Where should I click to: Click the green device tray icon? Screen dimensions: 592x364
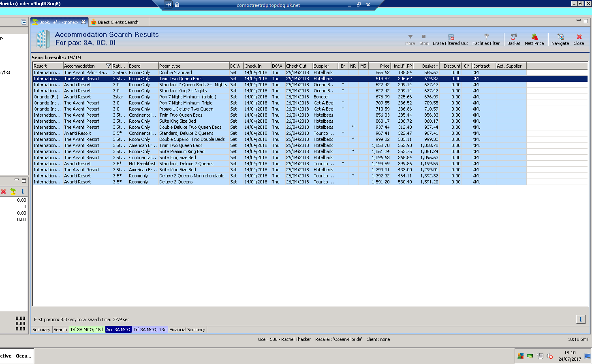(530, 356)
